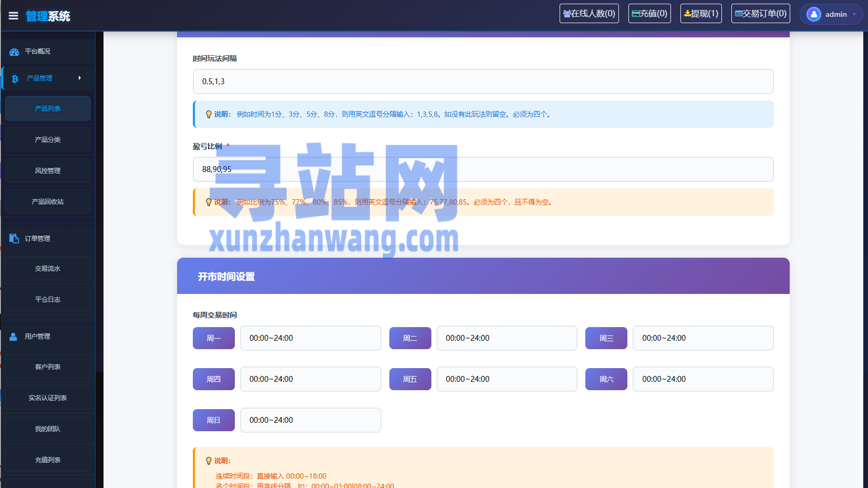Select 产品分类 submenu item
The image size is (868, 488).
pyautogui.click(x=48, y=139)
